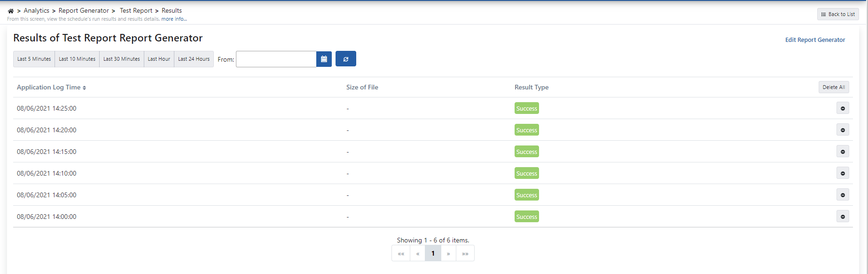Show results from Last 24 Hours
Screen dimensions: 868x274
[194, 59]
